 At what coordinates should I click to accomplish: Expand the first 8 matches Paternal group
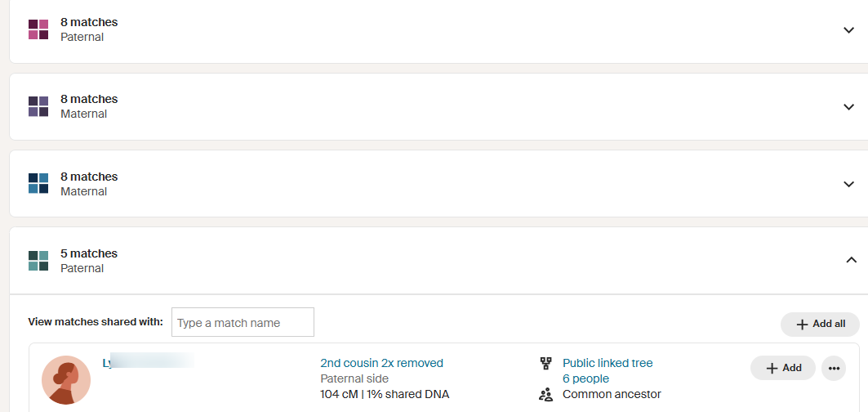pos(848,30)
